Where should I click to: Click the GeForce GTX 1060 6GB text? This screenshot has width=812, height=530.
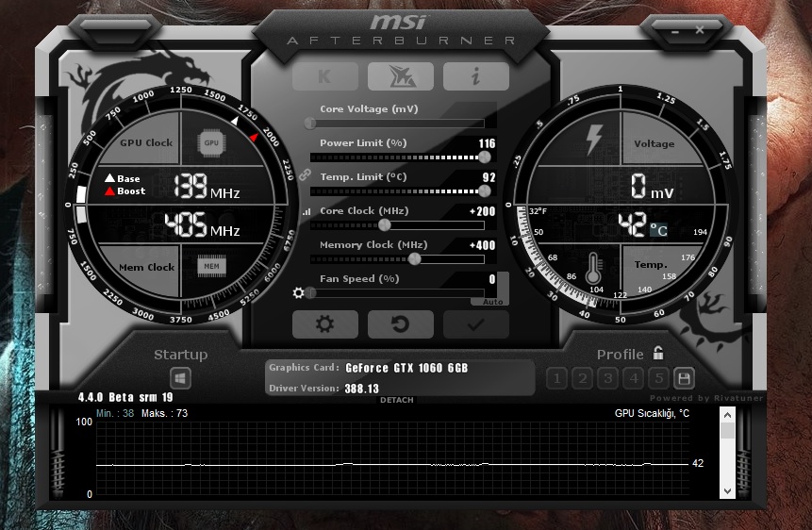tap(406, 368)
